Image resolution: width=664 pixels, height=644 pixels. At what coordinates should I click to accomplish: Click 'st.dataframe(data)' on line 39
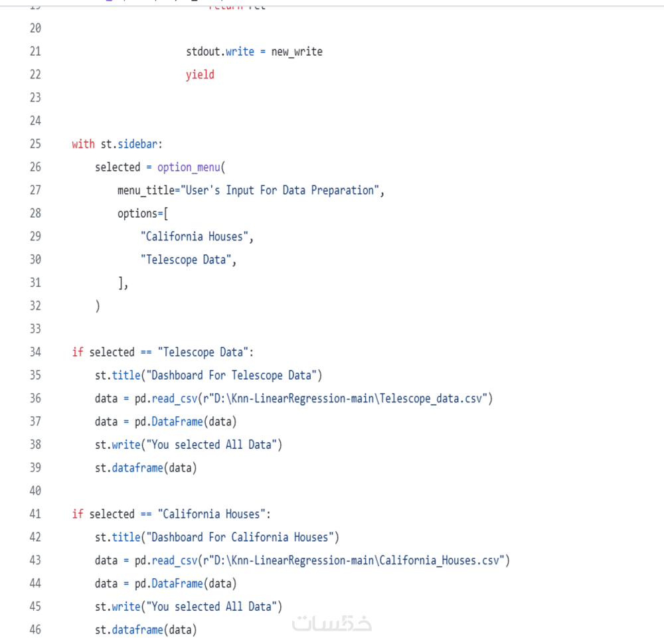(x=146, y=468)
